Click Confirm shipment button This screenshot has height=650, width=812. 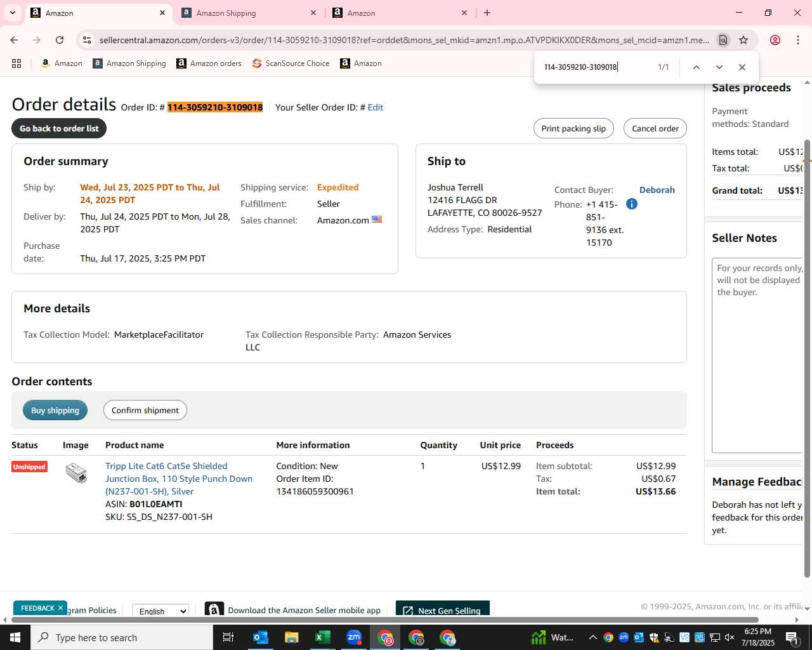click(145, 410)
